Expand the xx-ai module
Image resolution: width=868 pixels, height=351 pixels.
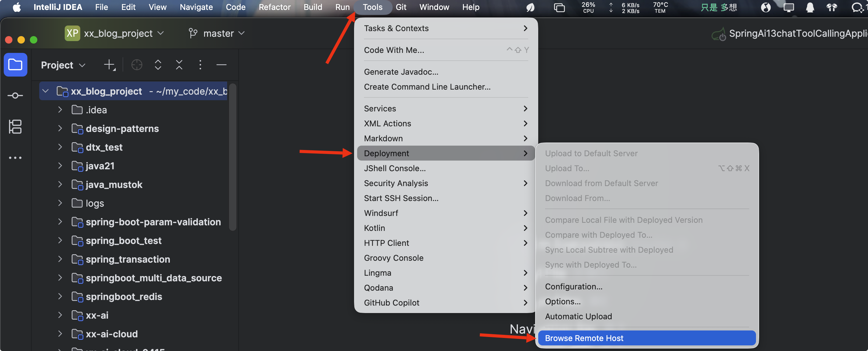[x=60, y=315]
